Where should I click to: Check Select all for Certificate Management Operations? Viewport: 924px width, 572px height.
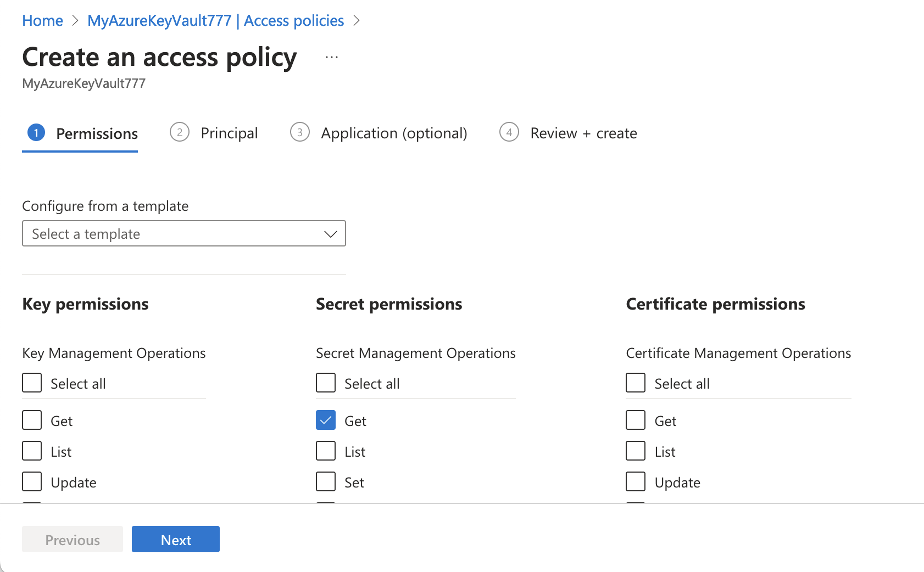(636, 383)
